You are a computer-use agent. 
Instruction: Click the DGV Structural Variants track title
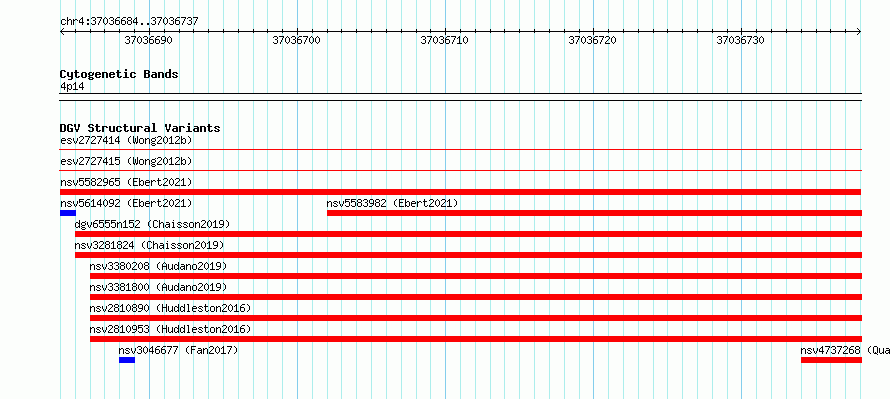tap(140, 128)
